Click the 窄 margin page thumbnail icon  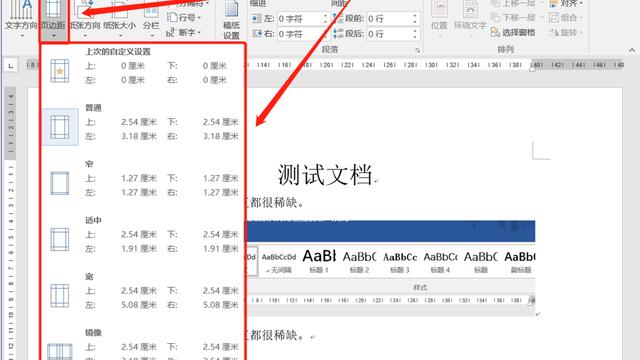(x=60, y=183)
